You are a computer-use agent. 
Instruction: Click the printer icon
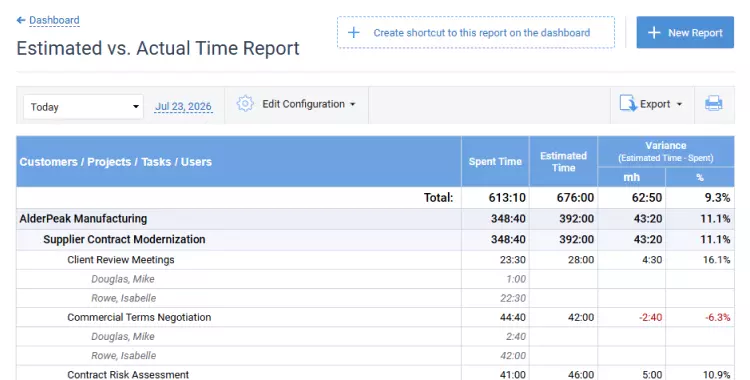(714, 103)
